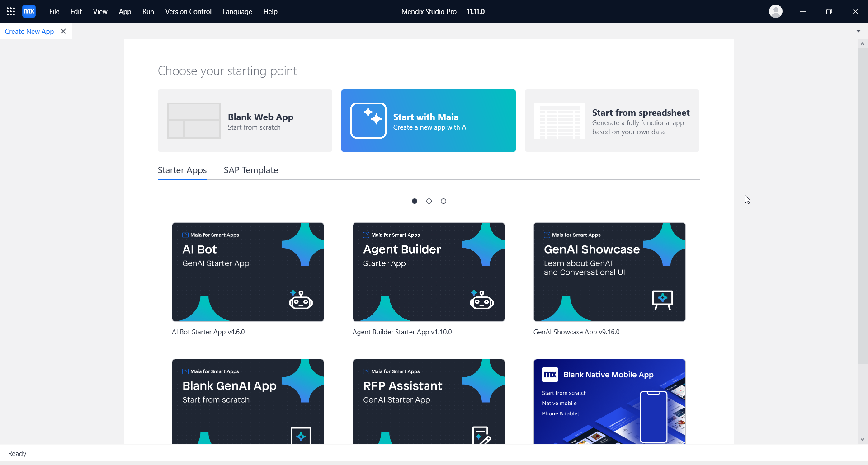Select the second carousel page dot
Viewport: 868px width, 465px height.
click(429, 201)
